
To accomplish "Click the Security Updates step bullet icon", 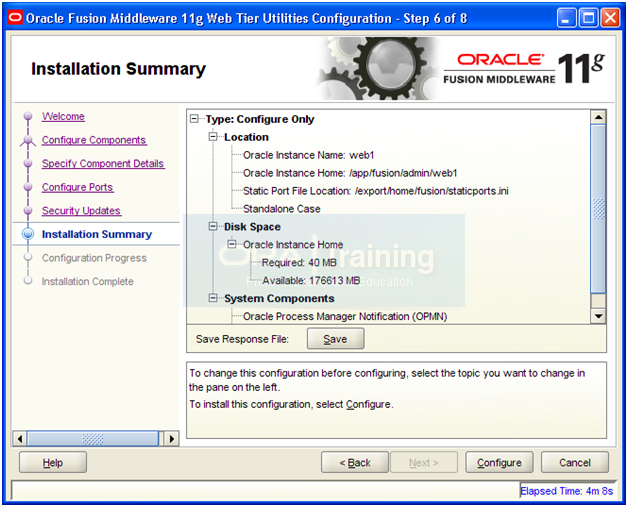I will pos(28,210).
